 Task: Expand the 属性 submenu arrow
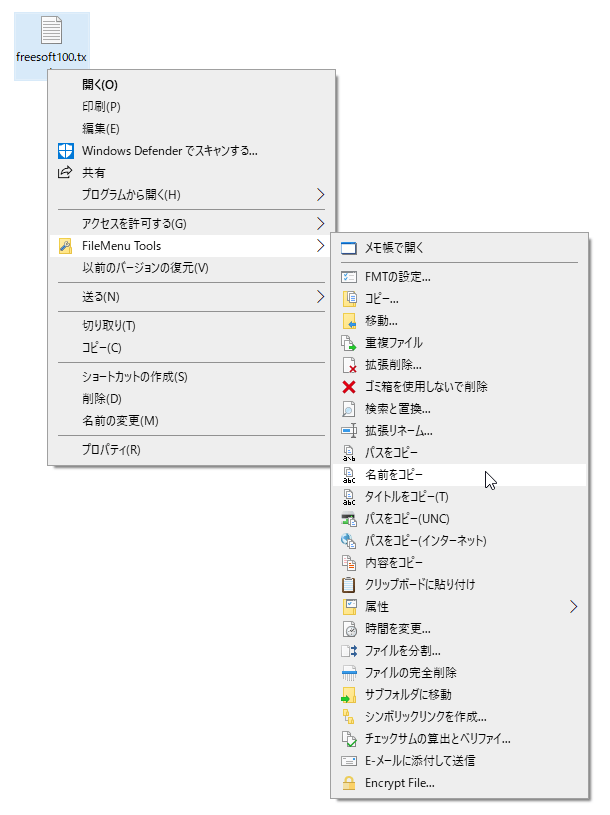[x=574, y=607]
